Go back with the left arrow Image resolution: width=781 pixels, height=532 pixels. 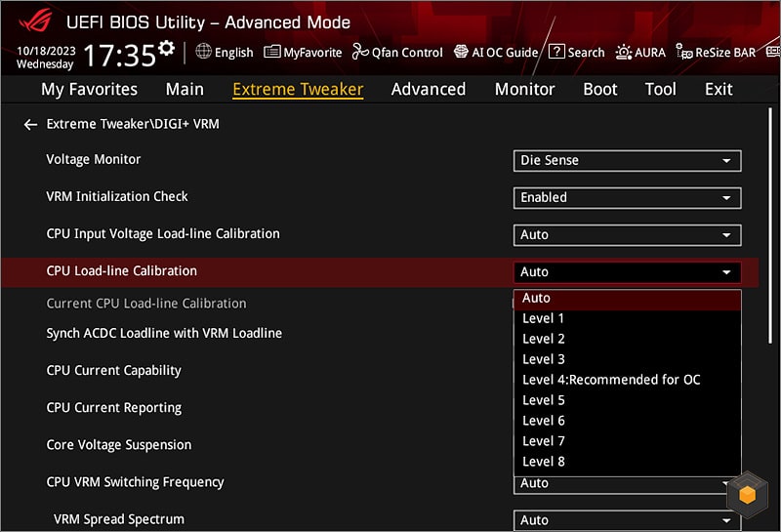[30, 125]
